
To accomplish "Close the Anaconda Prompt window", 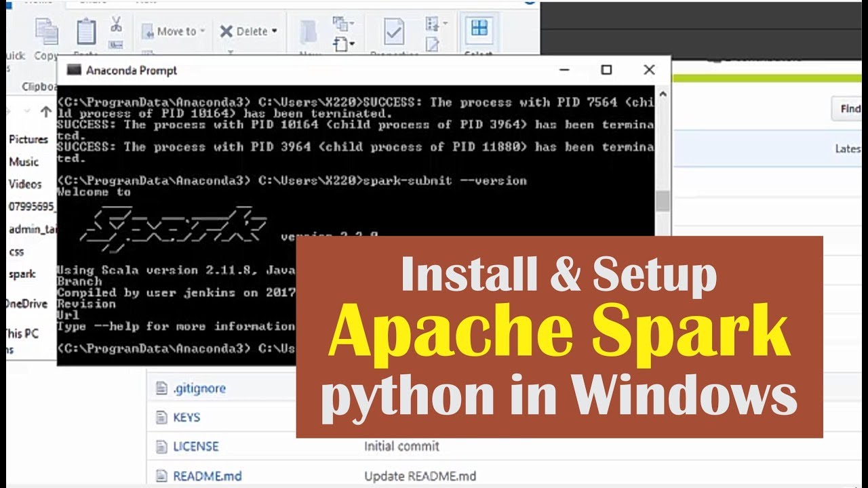I will (x=649, y=70).
